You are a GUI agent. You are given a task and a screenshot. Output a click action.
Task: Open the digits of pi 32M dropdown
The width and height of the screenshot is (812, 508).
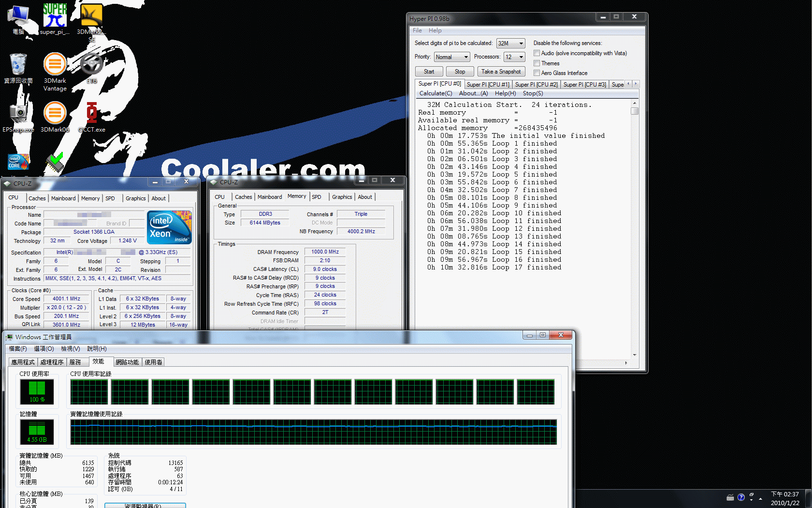coord(511,44)
